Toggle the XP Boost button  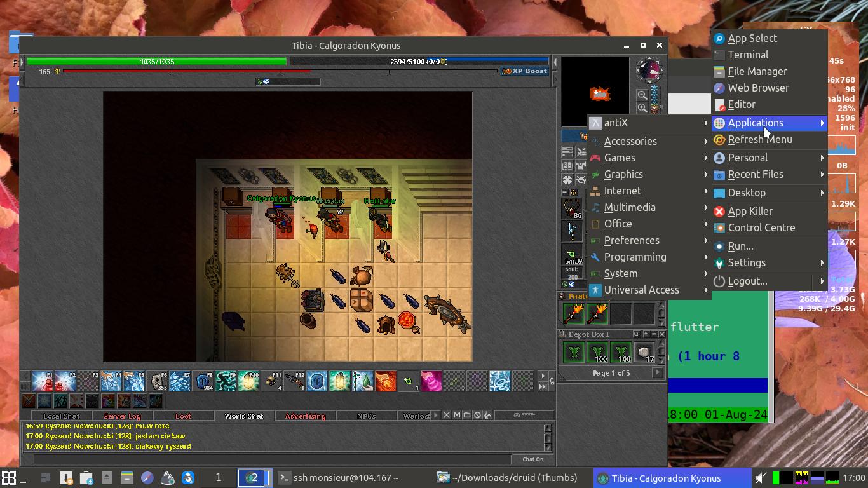click(525, 71)
